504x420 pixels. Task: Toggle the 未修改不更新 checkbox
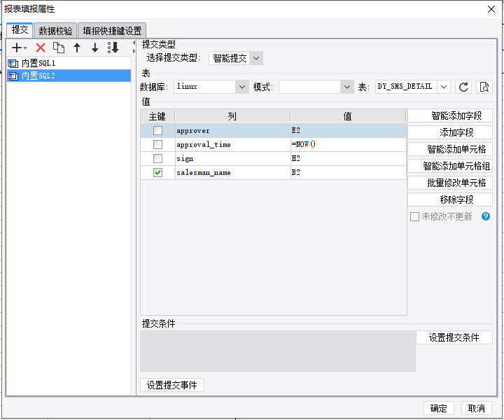(x=414, y=216)
